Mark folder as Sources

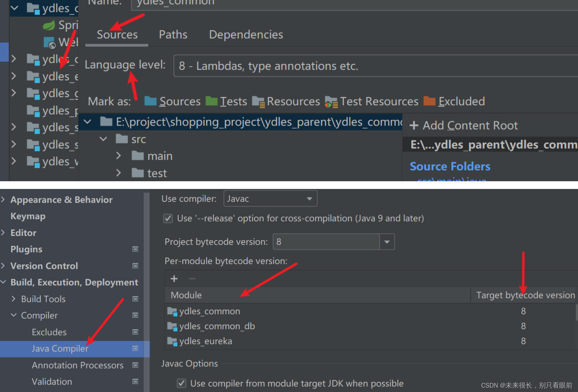(172, 101)
